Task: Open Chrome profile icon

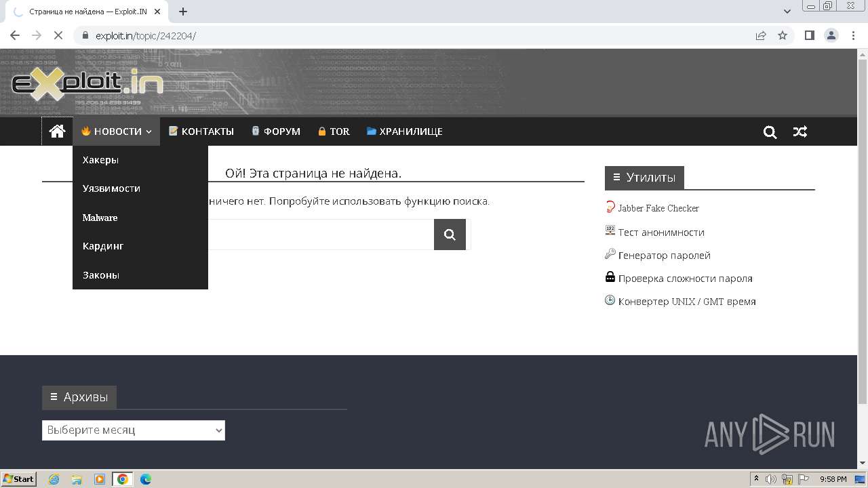Action: (x=831, y=35)
